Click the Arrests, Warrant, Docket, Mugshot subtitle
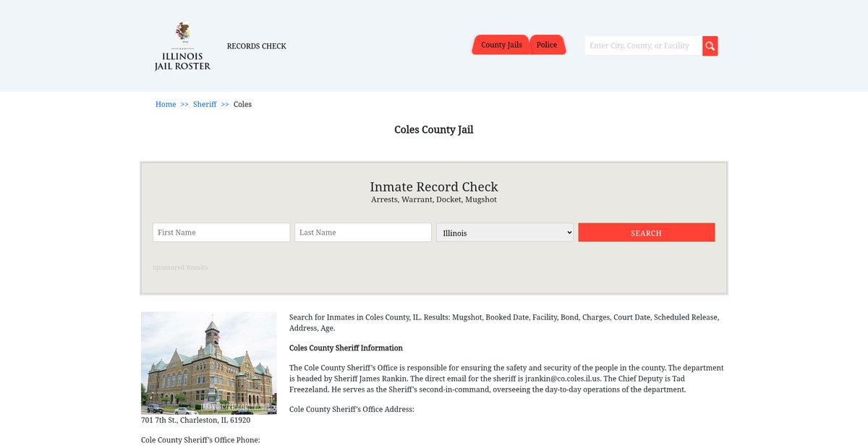This screenshot has width=868, height=448. [x=434, y=200]
